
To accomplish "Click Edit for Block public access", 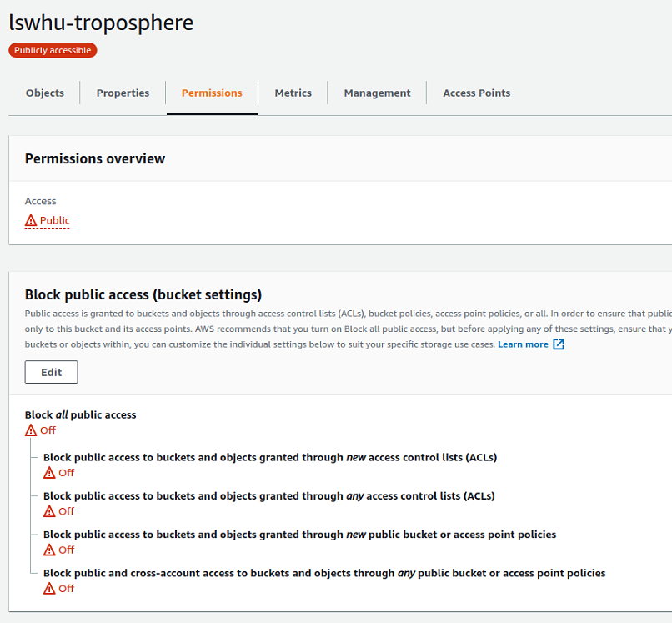I will coord(52,372).
